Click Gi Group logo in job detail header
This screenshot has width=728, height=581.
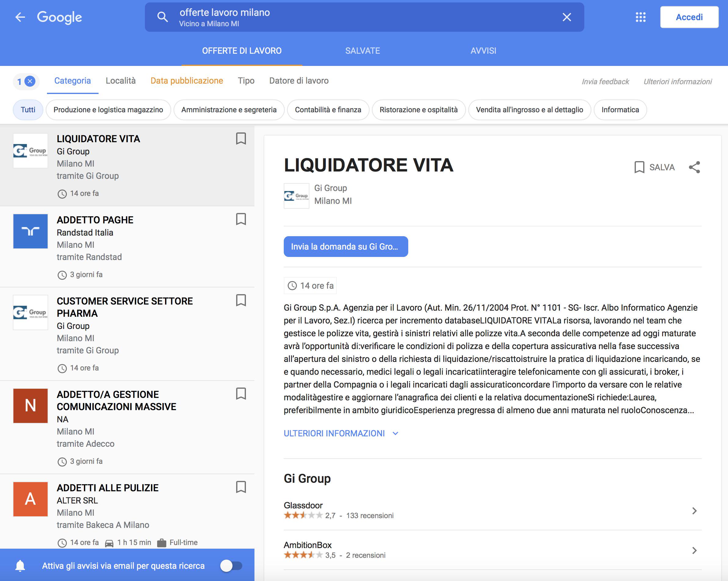(297, 196)
